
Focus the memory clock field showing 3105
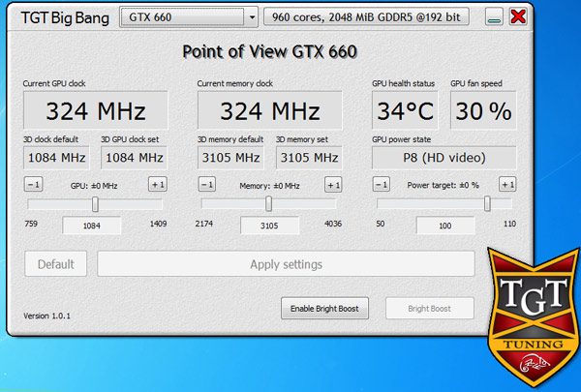(x=266, y=226)
